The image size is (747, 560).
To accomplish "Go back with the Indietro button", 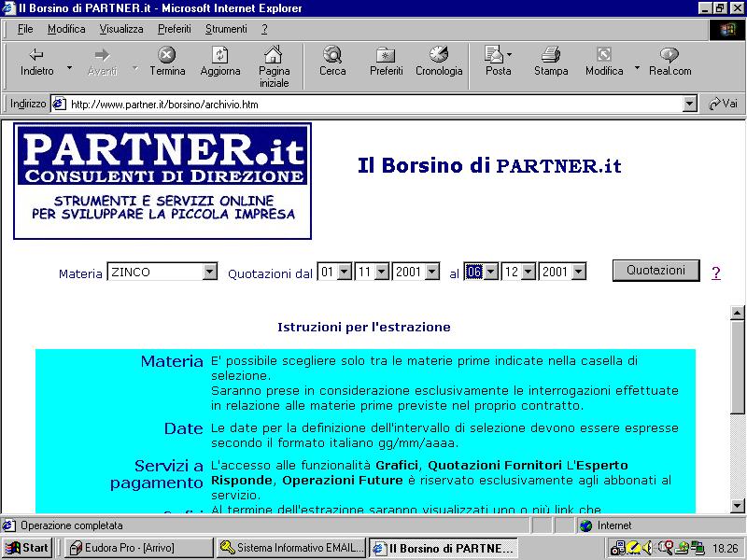I will 36,62.
